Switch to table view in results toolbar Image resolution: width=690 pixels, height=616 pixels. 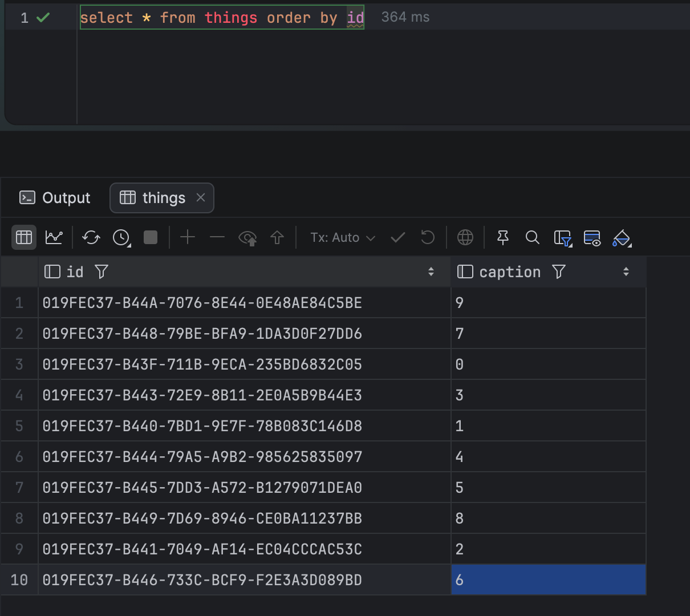(x=24, y=237)
